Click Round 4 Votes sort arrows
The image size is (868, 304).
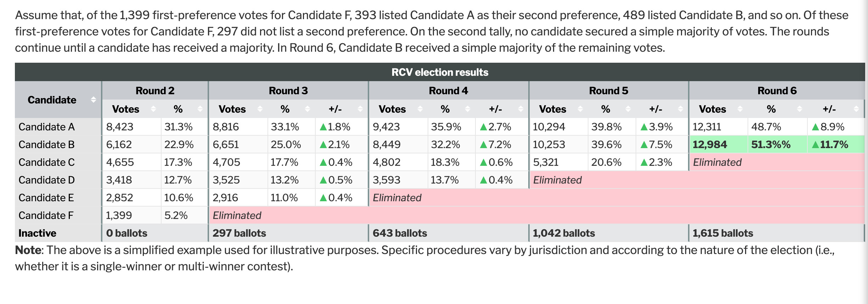coord(420,109)
